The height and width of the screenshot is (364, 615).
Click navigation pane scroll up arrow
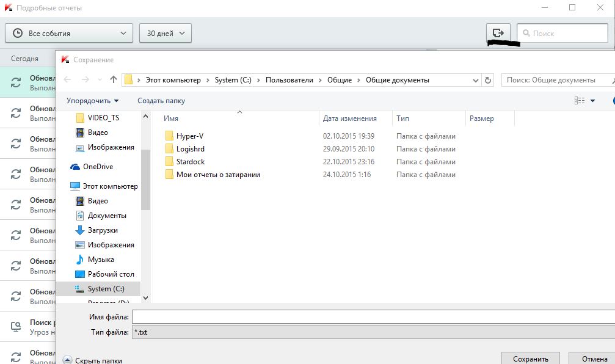coord(145,116)
